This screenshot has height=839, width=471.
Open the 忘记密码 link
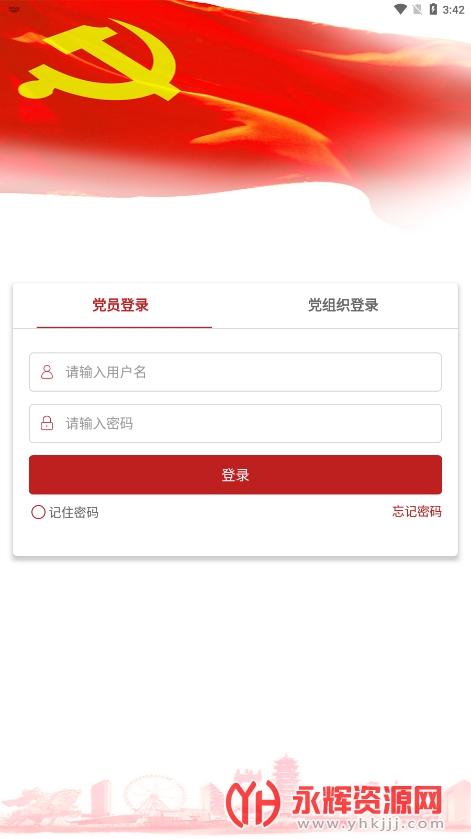click(417, 512)
